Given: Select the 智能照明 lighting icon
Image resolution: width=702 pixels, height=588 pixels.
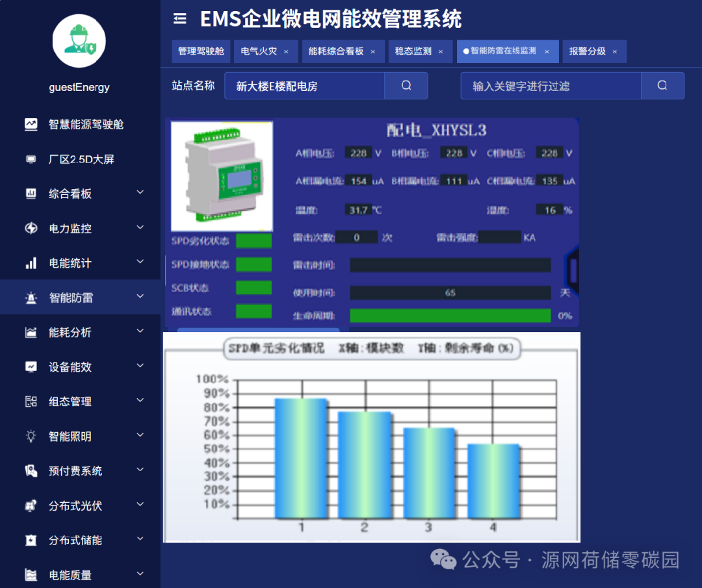Looking at the screenshot, I should (x=30, y=436).
